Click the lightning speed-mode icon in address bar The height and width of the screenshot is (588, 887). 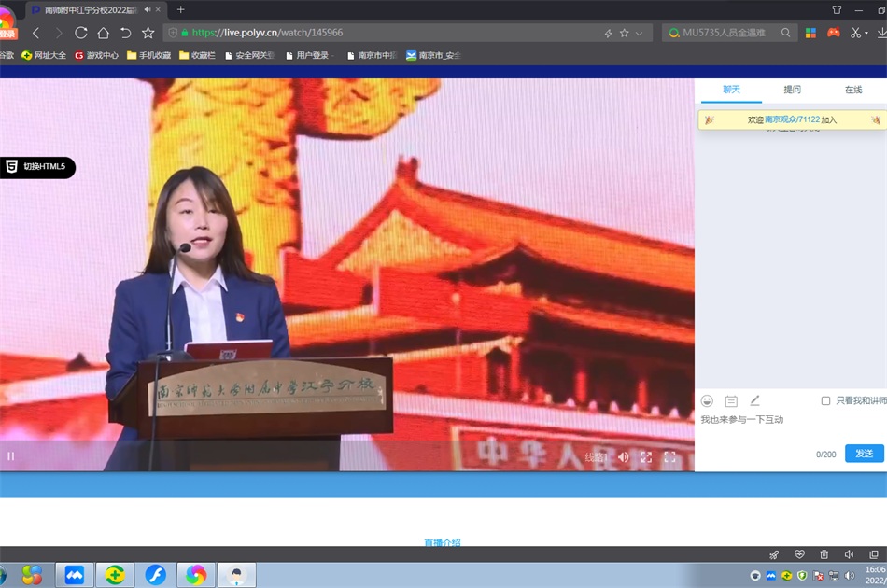pos(608,34)
